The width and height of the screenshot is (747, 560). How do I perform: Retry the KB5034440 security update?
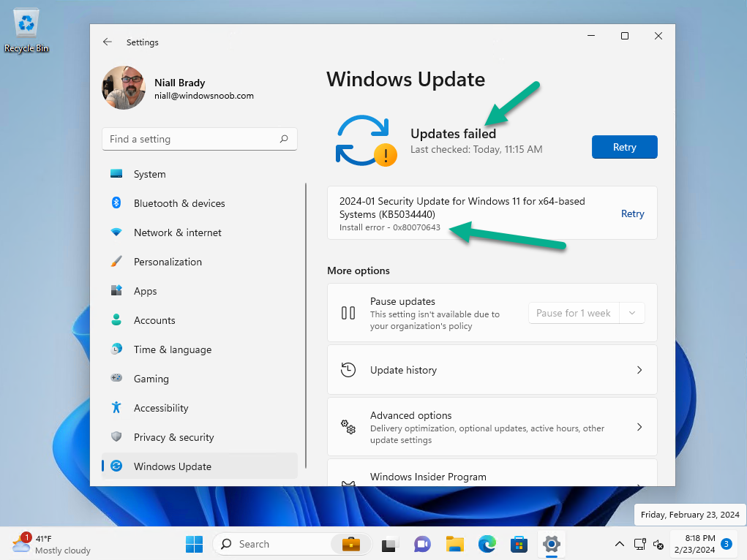pyautogui.click(x=632, y=213)
